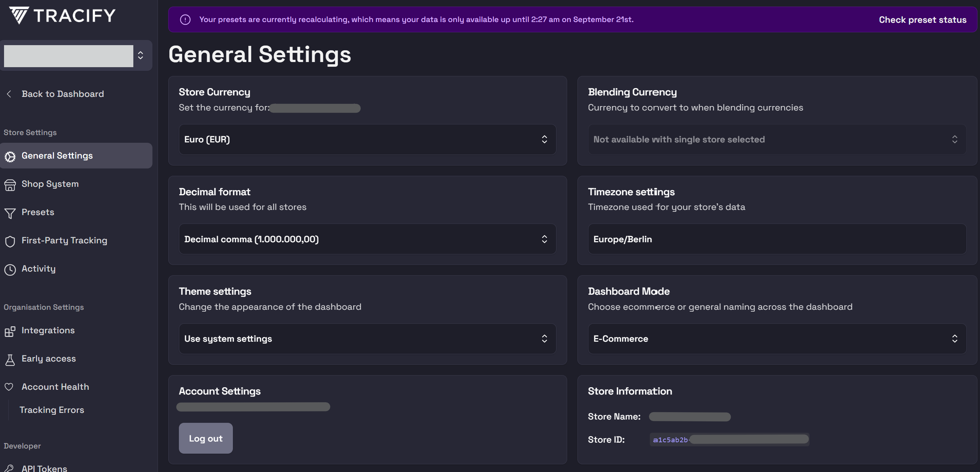Go Back to Dashboard

tap(63, 94)
